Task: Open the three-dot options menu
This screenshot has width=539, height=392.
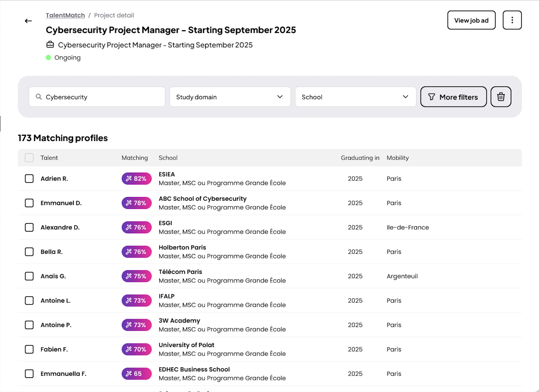Action: (512, 20)
